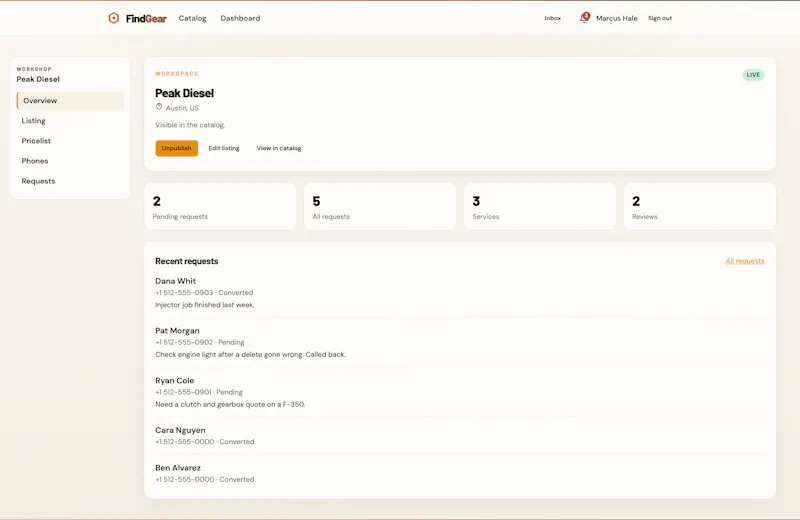Viewport: 800px width, 520px height.
Task: Open the All requests link
Action: [745, 261]
